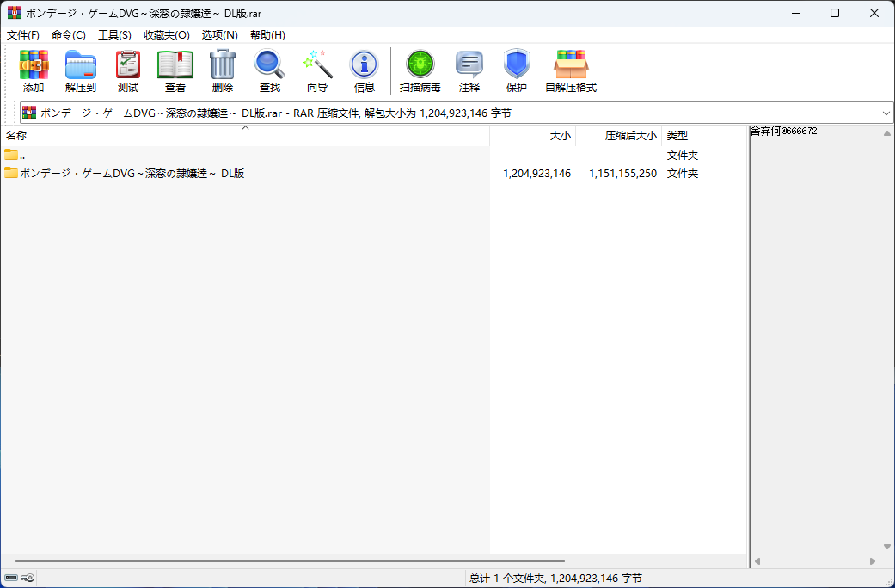Click the 解压到 (Extract To) icon
The height and width of the screenshot is (588, 895).
tap(81, 70)
